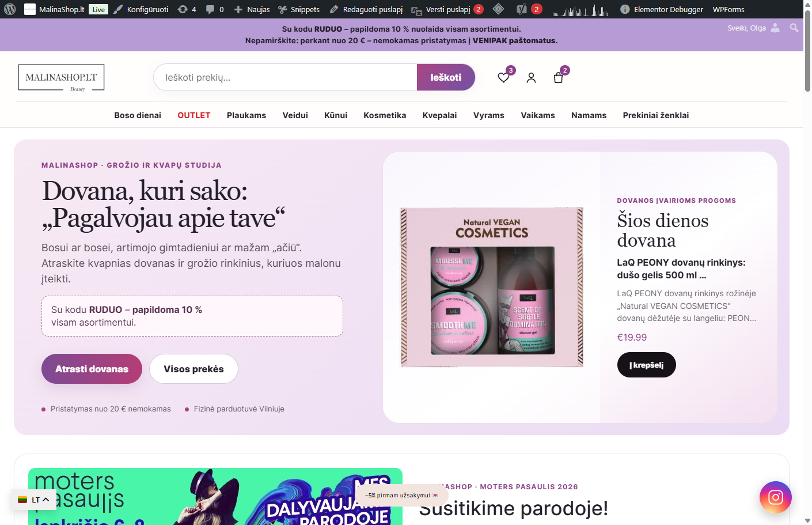The image size is (812, 525).
Task: Click the Atrasti dovanas button
Action: [x=92, y=369]
